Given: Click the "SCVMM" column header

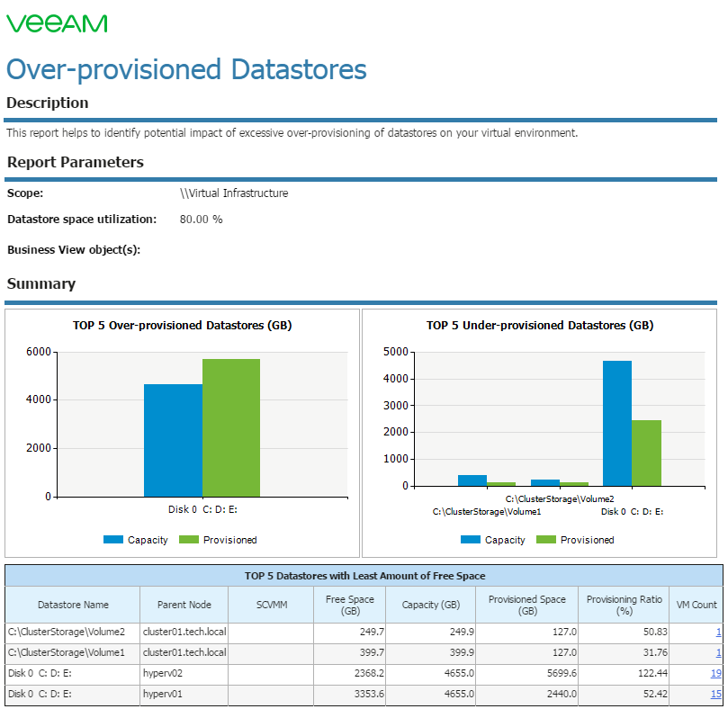Looking at the screenshot, I should pos(272,605).
